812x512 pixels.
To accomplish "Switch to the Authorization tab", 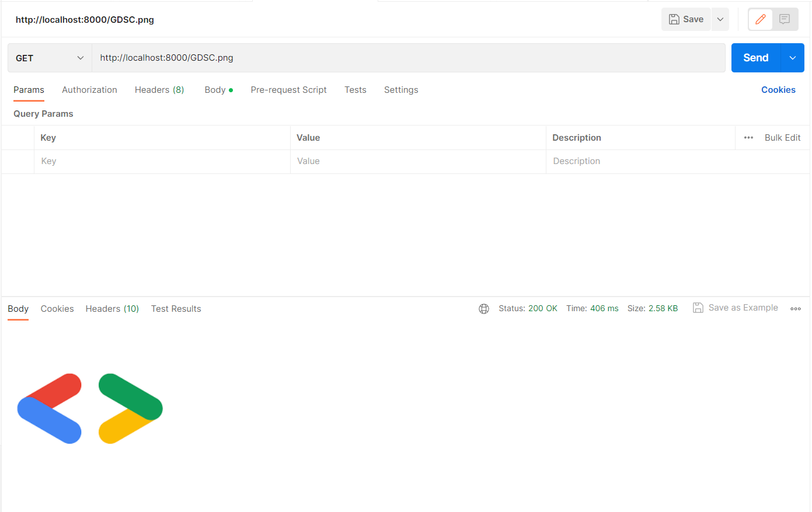I will tap(89, 89).
